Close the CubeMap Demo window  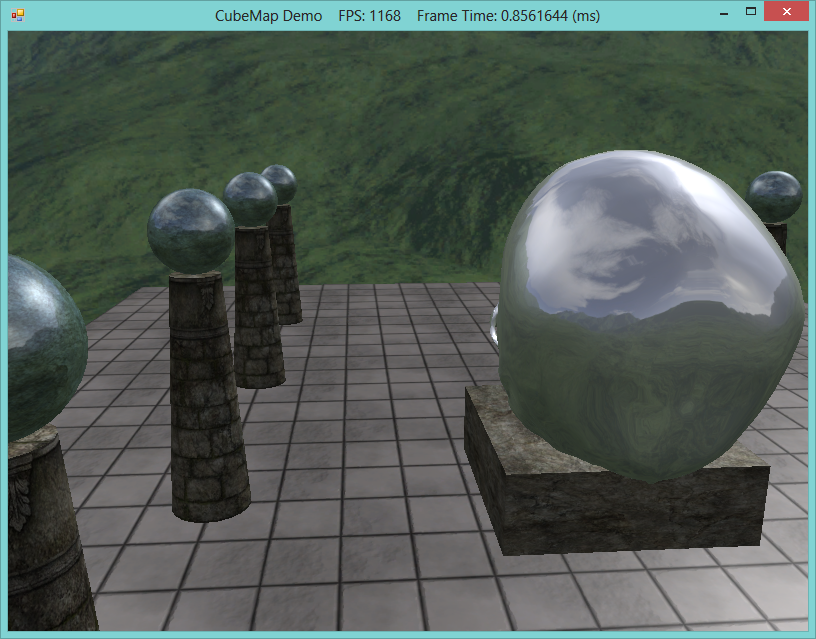[x=786, y=11]
